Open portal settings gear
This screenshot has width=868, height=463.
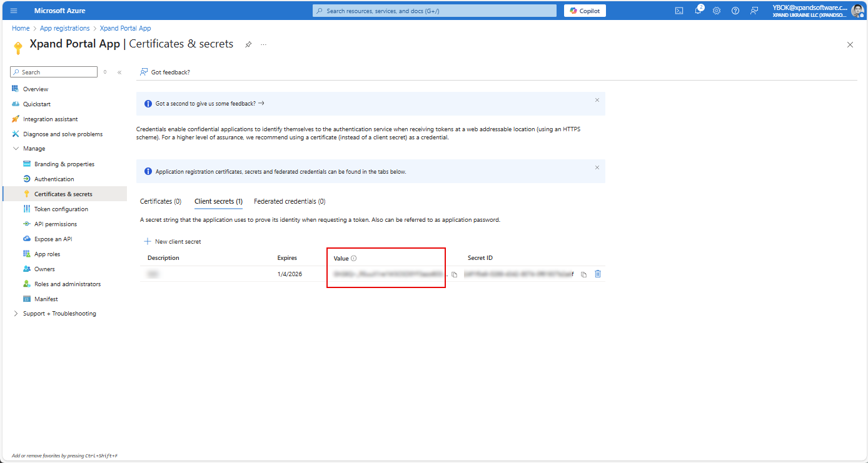tap(717, 11)
